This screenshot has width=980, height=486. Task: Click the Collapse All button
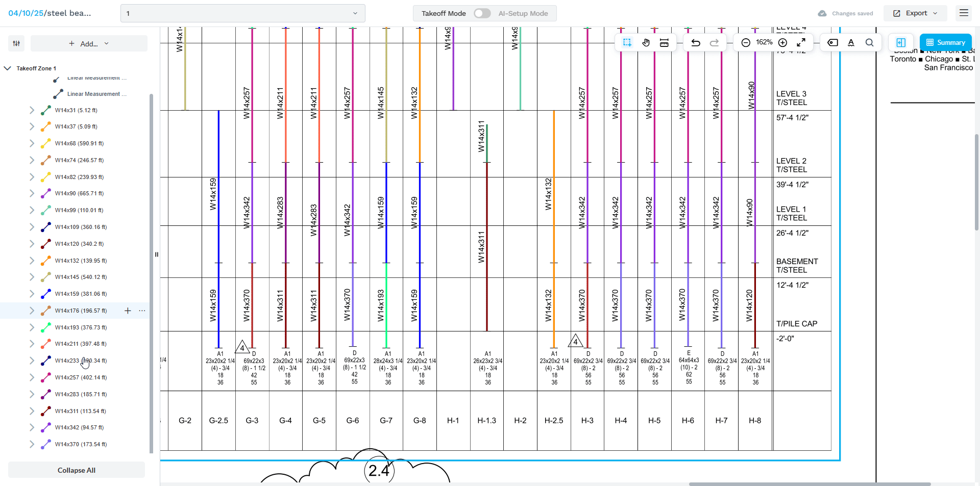pyautogui.click(x=77, y=470)
